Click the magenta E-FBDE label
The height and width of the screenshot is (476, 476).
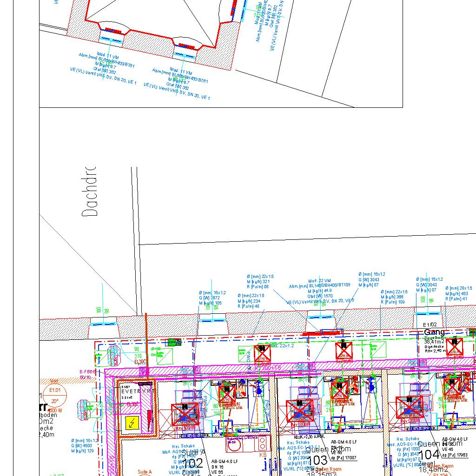click(88, 371)
